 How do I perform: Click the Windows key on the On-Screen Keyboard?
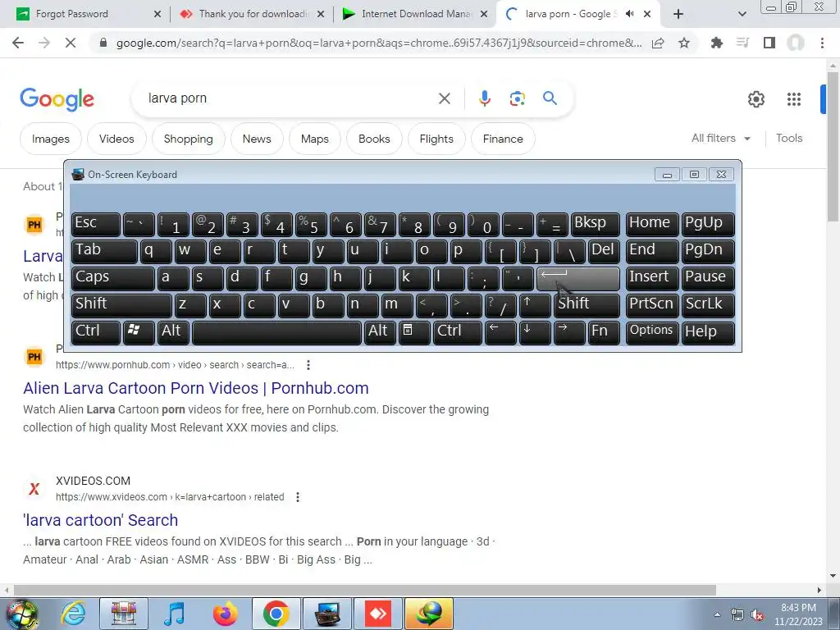138,331
